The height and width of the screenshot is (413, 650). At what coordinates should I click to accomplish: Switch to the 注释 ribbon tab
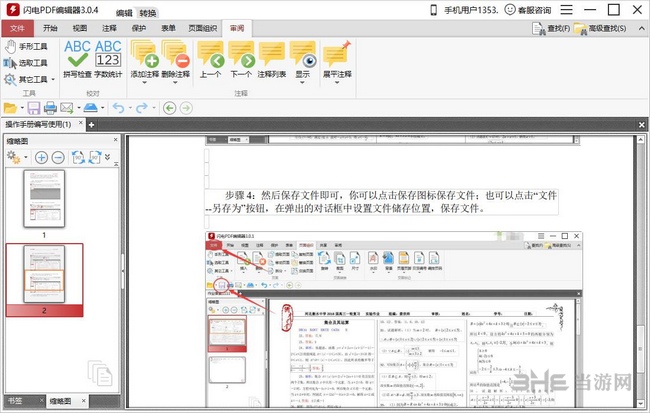[x=109, y=28]
